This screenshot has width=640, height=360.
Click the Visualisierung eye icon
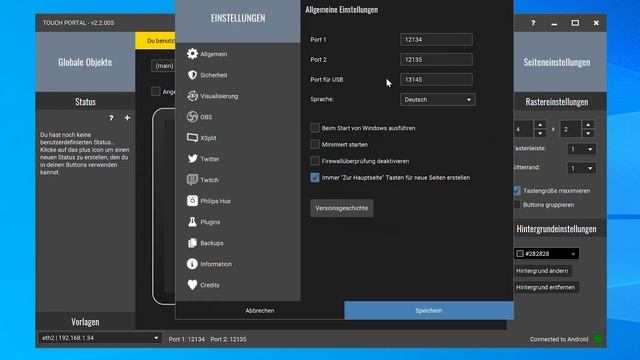click(192, 96)
